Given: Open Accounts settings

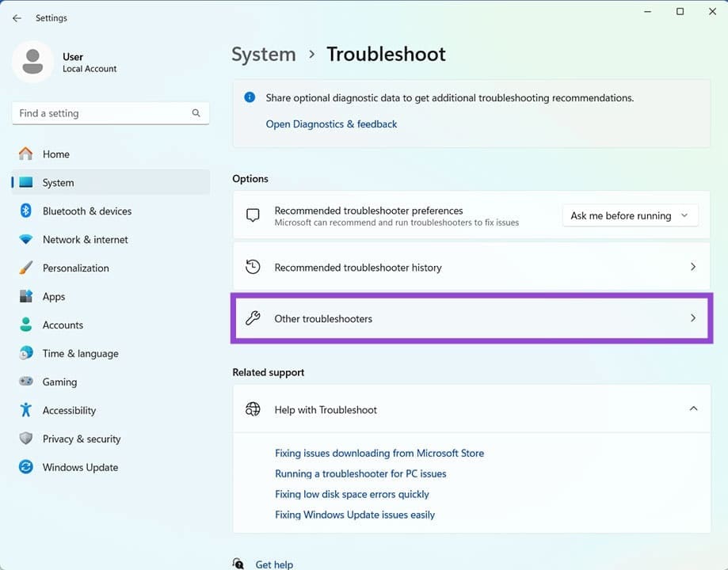Looking at the screenshot, I should pos(63,325).
